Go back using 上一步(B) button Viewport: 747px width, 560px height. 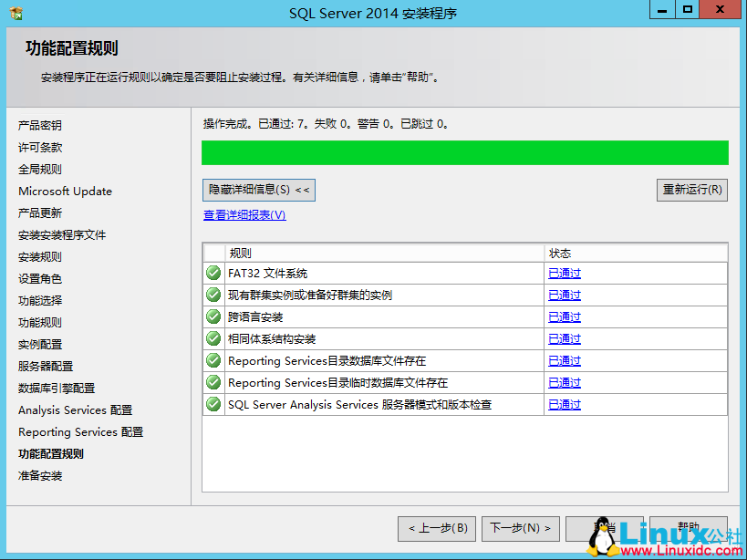(x=436, y=528)
